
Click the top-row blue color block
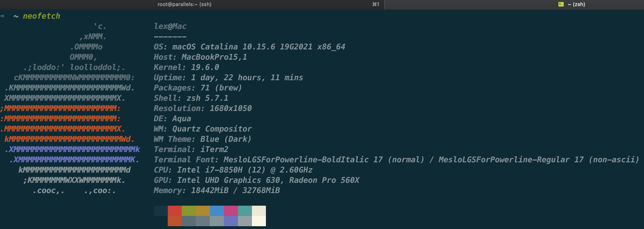click(x=217, y=211)
